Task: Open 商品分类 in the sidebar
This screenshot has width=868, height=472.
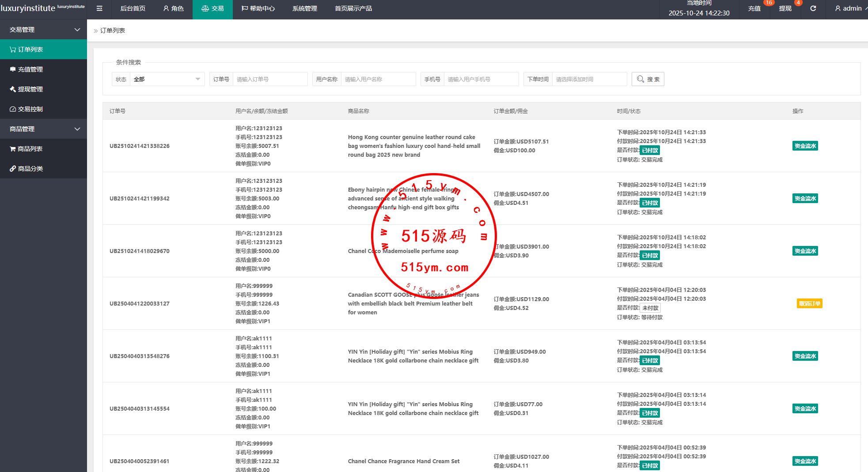Action: pos(30,169)
